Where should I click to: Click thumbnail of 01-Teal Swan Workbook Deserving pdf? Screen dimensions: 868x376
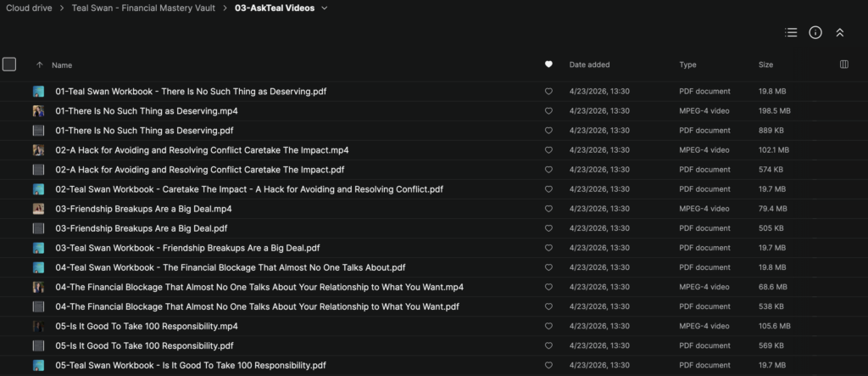[38, 92]
